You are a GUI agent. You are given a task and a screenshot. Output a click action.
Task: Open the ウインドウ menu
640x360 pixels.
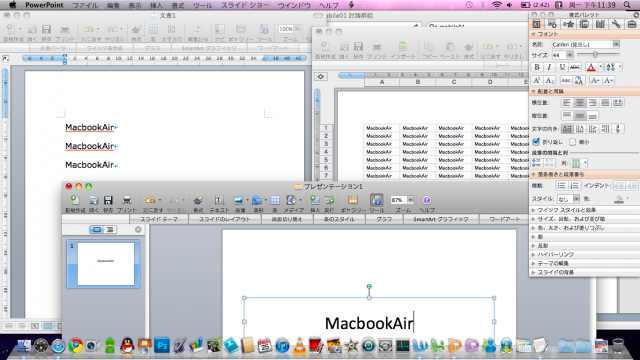coord(294,5)
